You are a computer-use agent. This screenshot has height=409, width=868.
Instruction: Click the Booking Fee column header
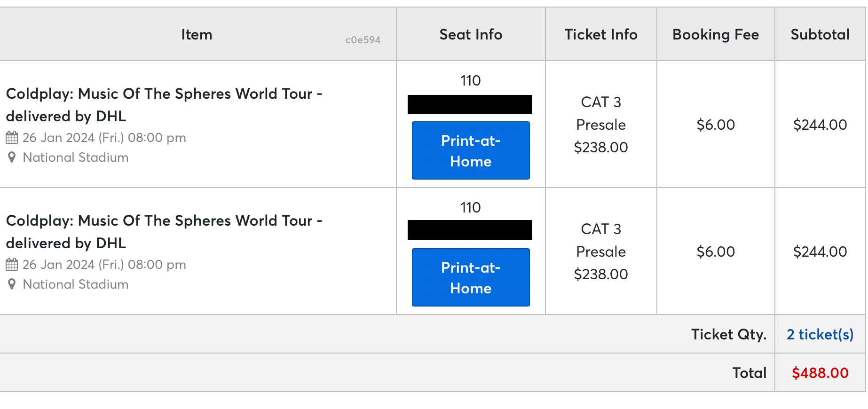[x=715, y=35]
